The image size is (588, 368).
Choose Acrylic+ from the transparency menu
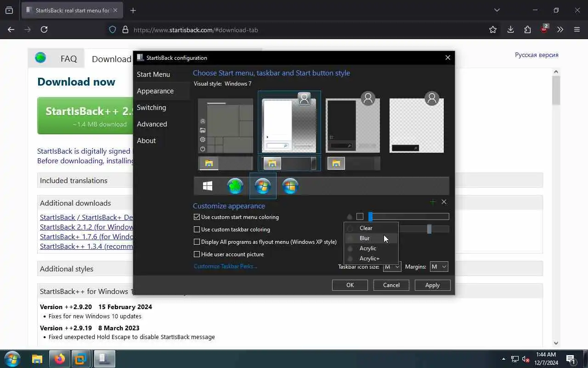[371, 259]
